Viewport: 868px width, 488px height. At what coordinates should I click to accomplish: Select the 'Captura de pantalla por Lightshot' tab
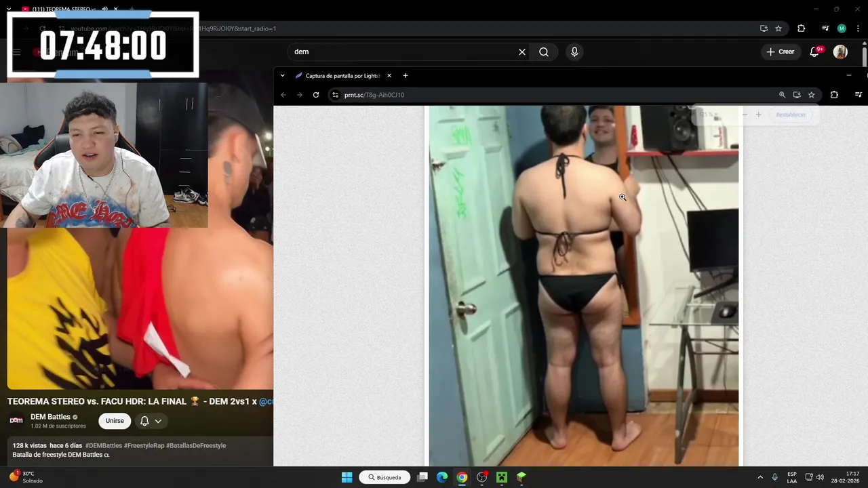342,76
